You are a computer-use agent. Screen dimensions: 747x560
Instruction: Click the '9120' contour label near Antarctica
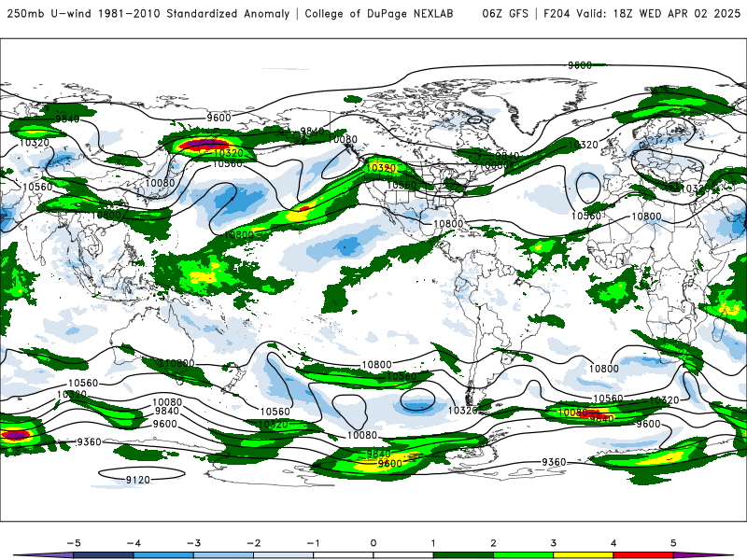pos(138,480)
